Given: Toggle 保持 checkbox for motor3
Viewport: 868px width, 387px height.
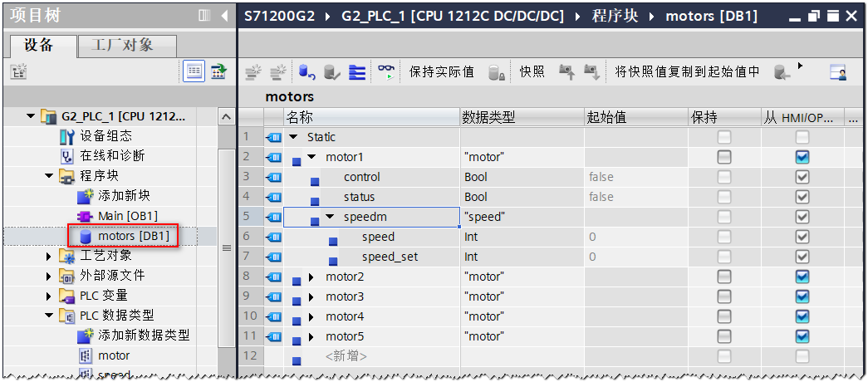Looking at the screenshot, I should click(x=724, y=296).
